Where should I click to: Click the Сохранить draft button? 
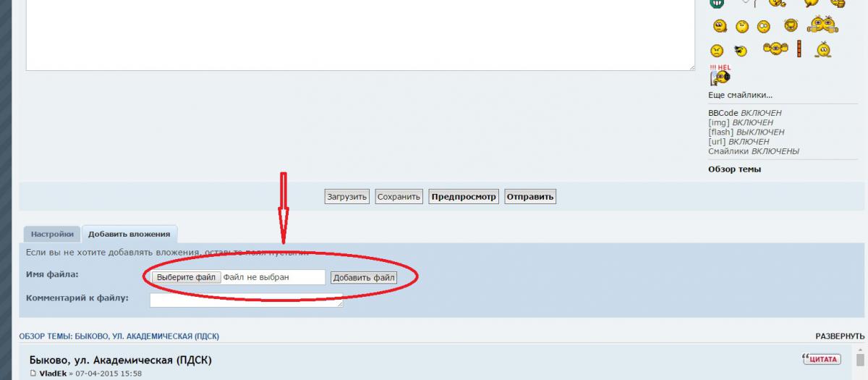point(399,197)
